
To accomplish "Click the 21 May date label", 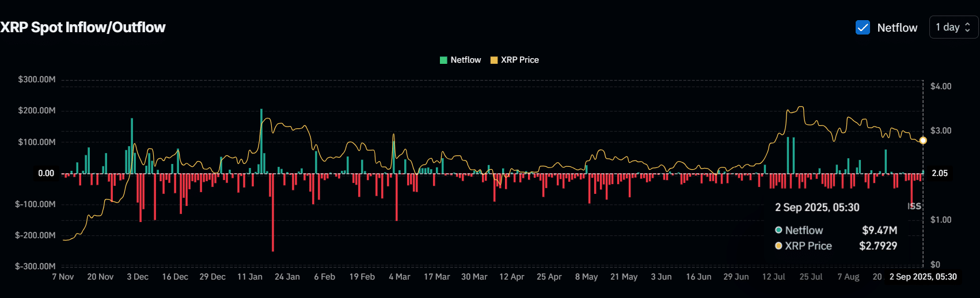I will [x=624, y=277].
